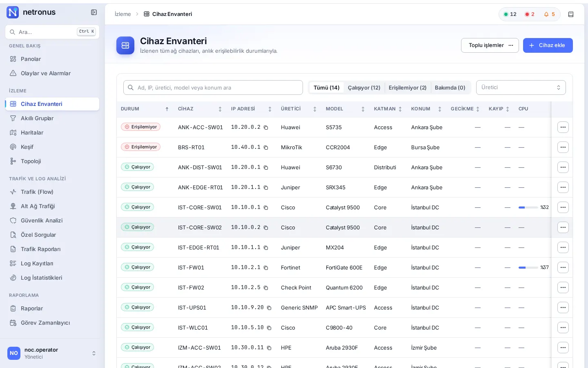Copy IP address 10.30.0.11
Image resolution: width=588 pixels, height=368 pixels.
(x=269, y=348)
